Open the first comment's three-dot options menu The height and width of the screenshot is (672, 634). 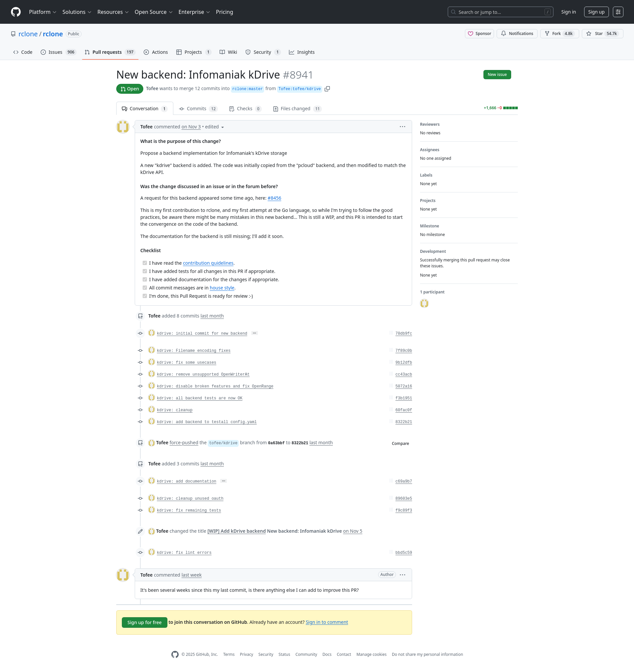click(402, 127)
